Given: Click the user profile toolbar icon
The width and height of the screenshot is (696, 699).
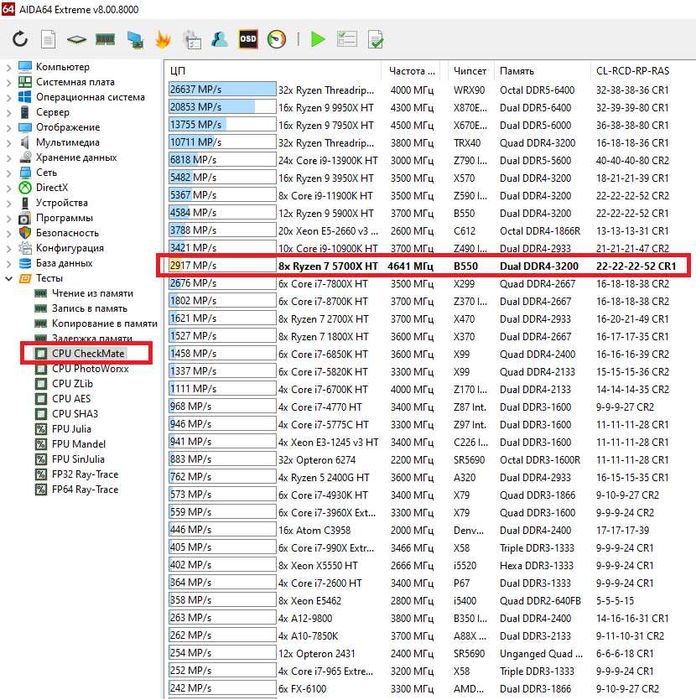Looking at the screenshot, I should tap(220, 39).
